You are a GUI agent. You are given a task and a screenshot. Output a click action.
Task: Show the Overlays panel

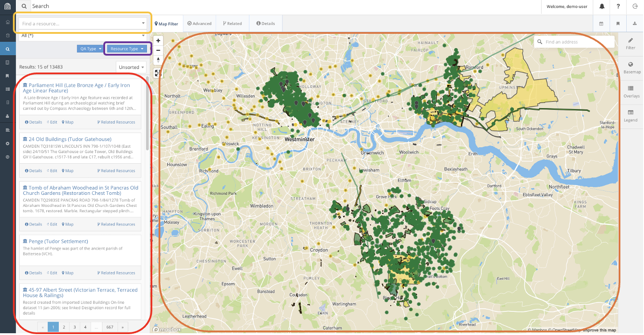coord(631,92)
